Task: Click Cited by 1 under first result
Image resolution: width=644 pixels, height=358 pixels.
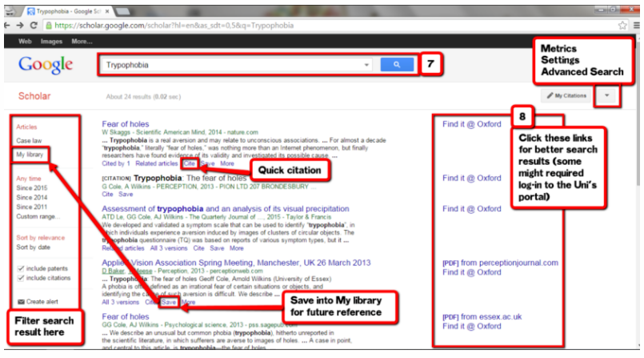Action: tap(116, 163)
